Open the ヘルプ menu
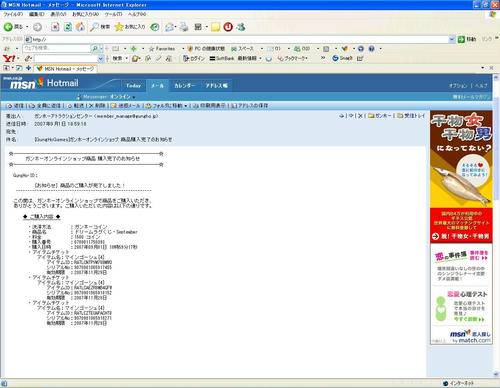Image resolution: width=500 pixels, height=388 pixels. tap(137, 14)
